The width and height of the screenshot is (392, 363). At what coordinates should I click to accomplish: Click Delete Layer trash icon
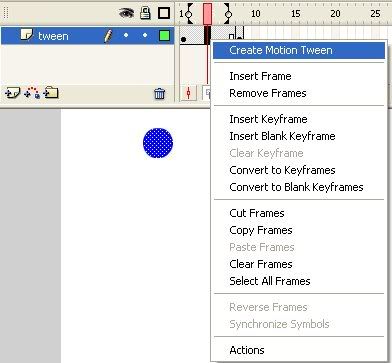pos(160,93)
